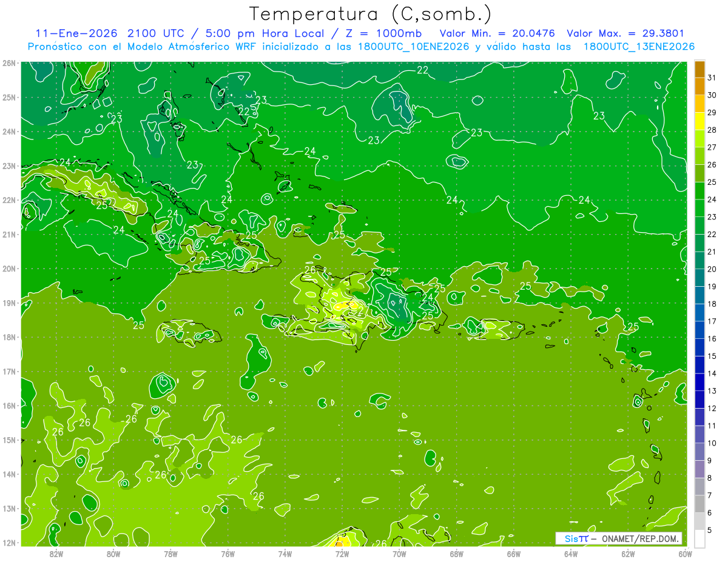
Task: Click the "14N" latitude axis label
Action: [8, 474]
